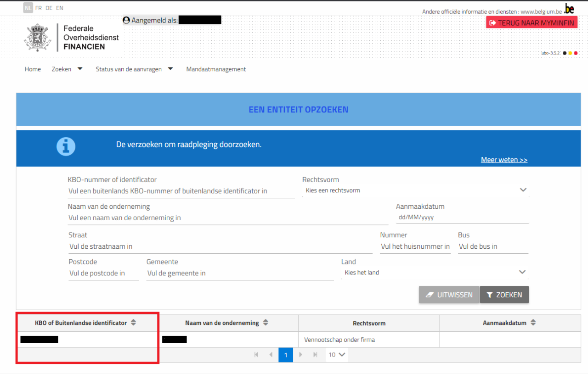
Task: Switch language to FR
Action: (39, 8)
